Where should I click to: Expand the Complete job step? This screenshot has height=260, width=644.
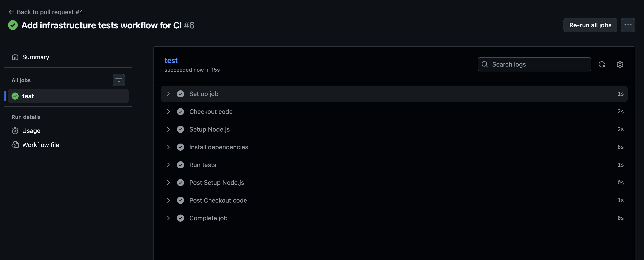pos(169,218)
